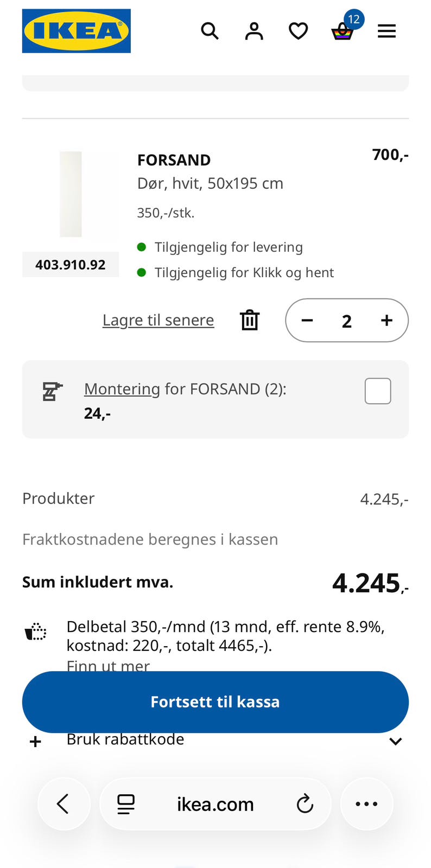Viewport: 431px width, 868px height.
Task: Open the Montering link
Action: click(122, 389)
